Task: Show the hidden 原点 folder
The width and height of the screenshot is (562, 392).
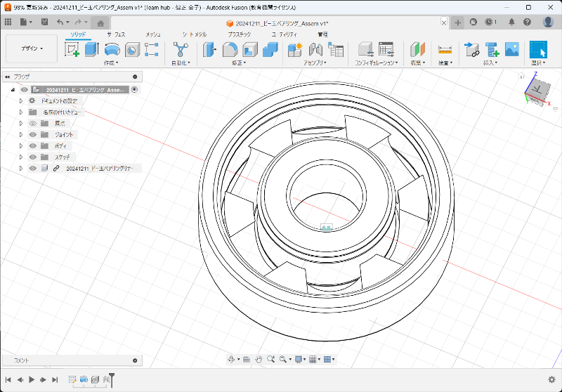Action: coord(32,123)
